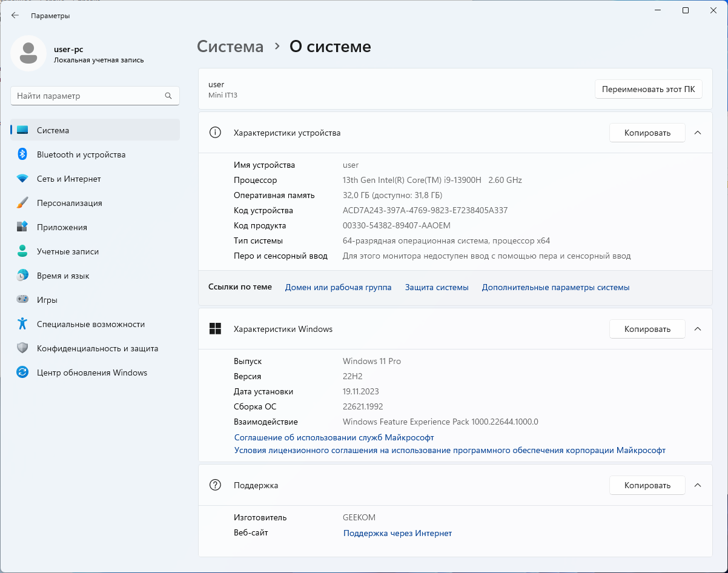
Task: Click the 32,0 ГБ memory value
Action: point(392,195)
